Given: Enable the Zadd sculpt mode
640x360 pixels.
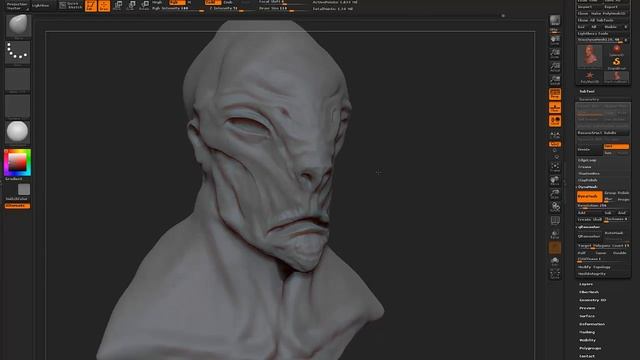Looking at the screenshot, I should click(213, 2).
